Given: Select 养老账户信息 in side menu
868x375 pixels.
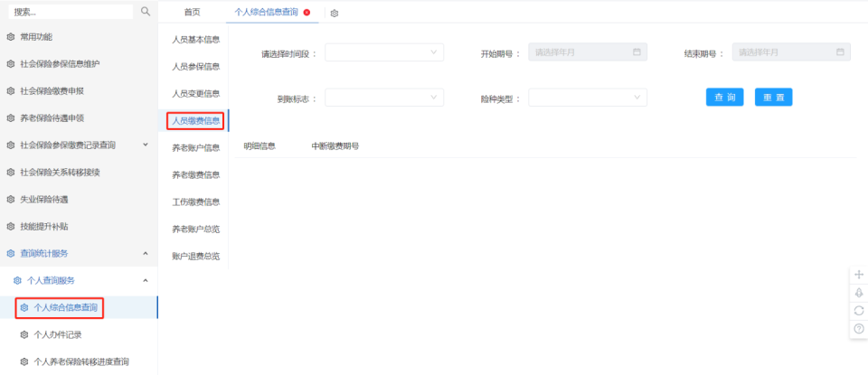Looking at the screenshot, I should tap(196, 147).
